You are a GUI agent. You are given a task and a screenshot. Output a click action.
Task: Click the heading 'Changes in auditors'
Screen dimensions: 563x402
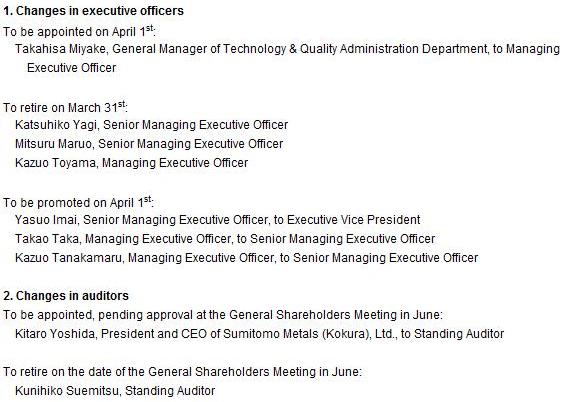72,296
